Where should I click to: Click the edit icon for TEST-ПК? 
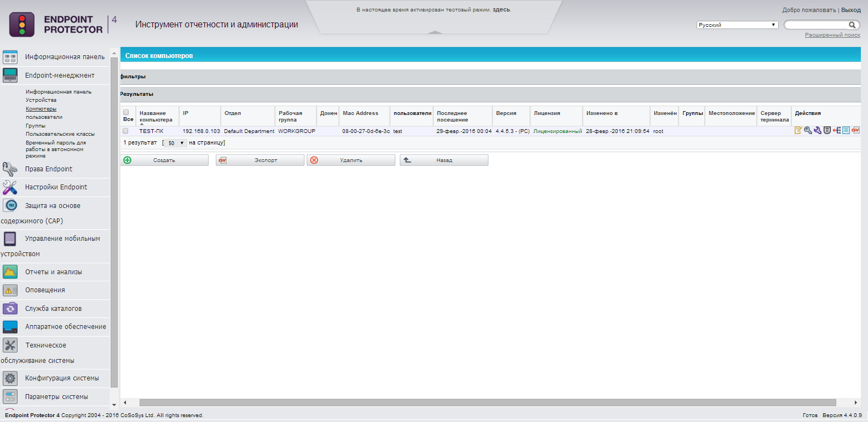(x=798, y=130)
